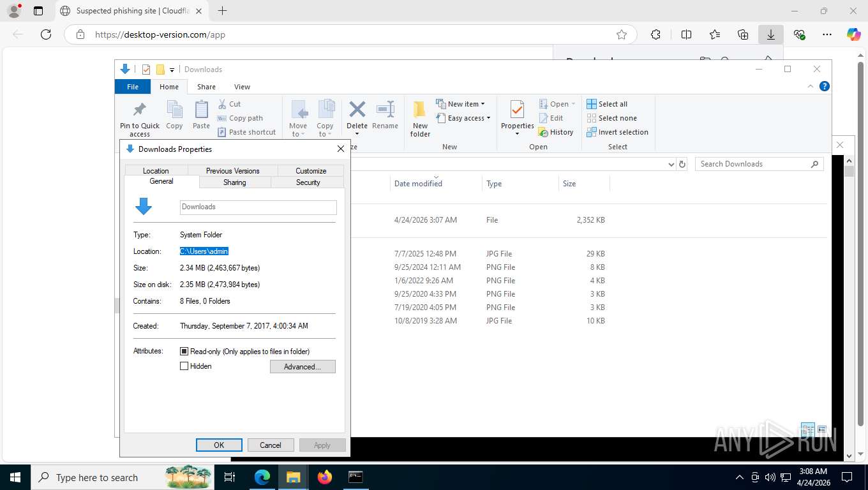Open browser Extensions puzzle icon
868x490 pixels.
pos(655,34)
